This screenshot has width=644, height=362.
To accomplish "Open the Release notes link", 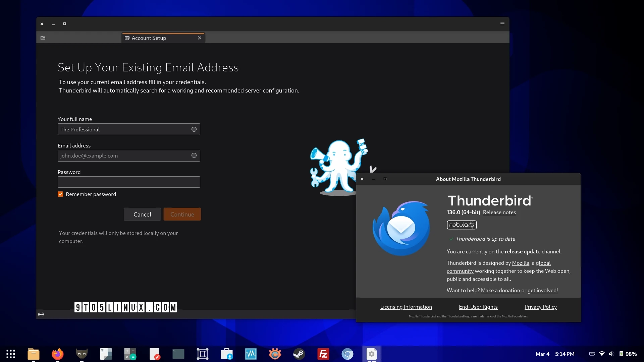I will (499, 212).
